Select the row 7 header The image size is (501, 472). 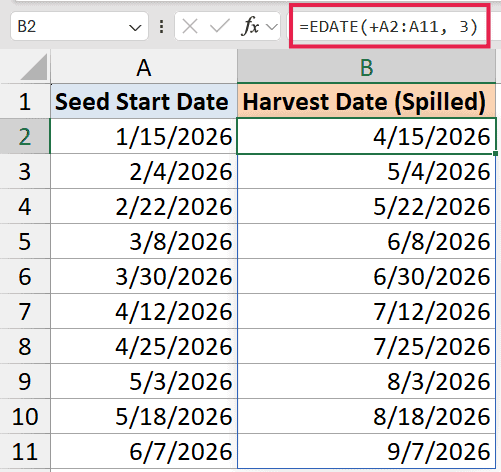pos(25,311)
